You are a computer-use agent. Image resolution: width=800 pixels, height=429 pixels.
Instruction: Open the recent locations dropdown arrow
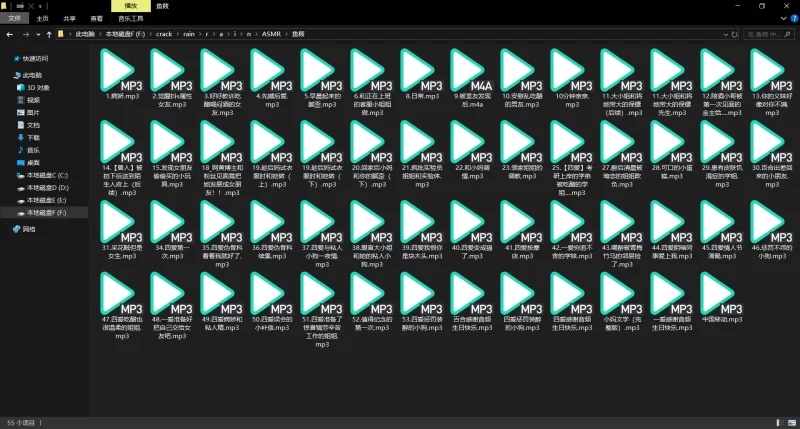(38, 35)
